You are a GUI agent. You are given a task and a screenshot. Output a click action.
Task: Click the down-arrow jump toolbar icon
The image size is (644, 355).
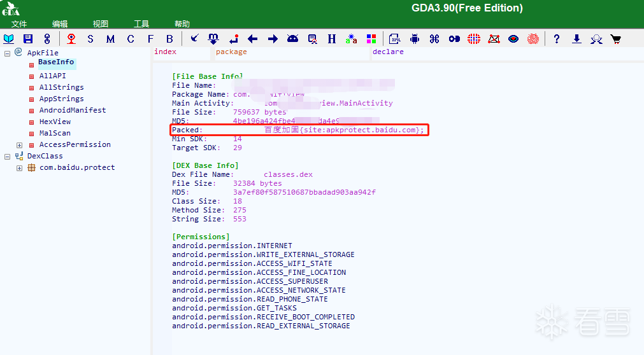(x=213, y=39)
